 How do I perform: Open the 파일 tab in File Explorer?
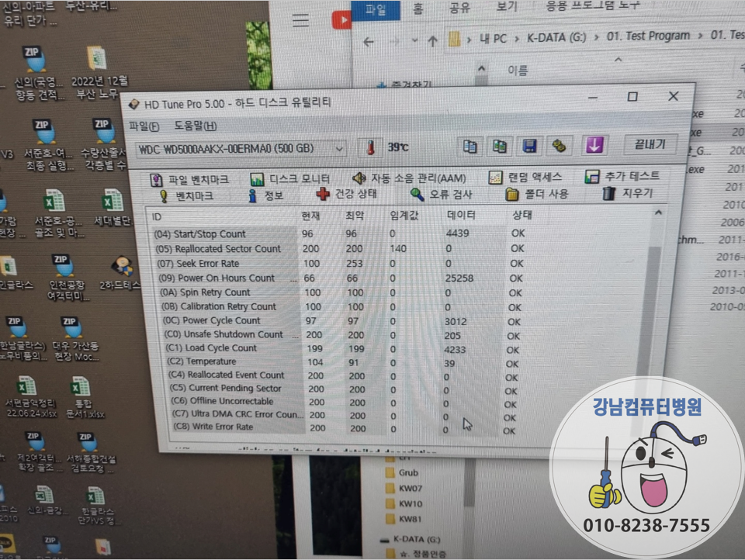(x=376, y=9)
